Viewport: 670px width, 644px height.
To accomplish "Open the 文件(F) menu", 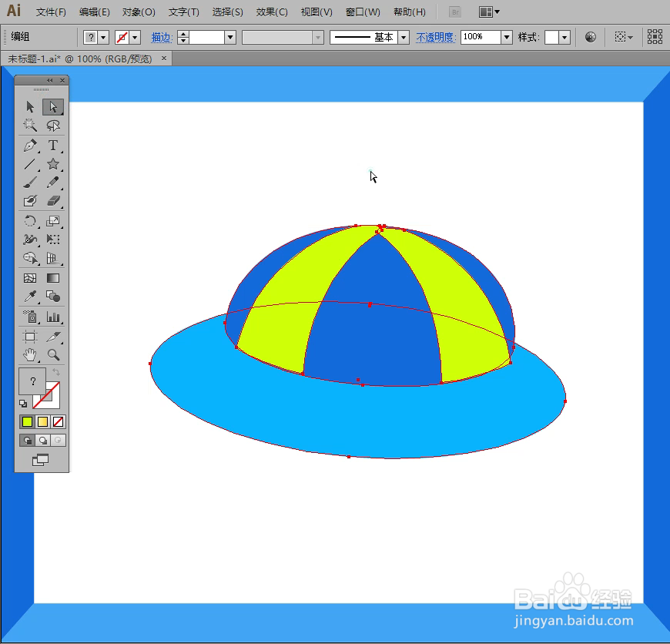I will pyautogui.click(x=51, y=12).
